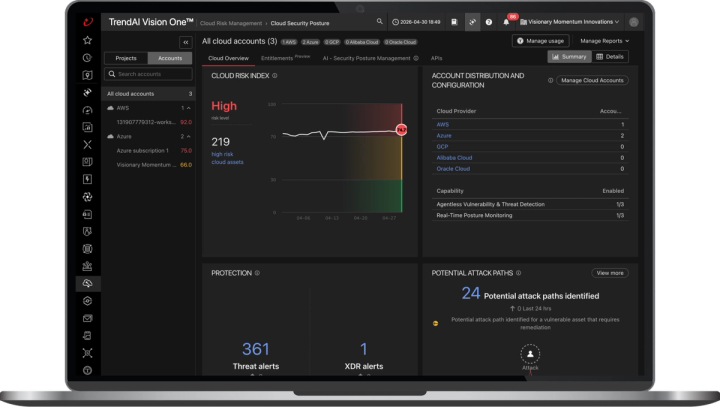The image size is (720, 407).
Task: Open notifications bell with red badge
Action: click(x=507, y=21)
